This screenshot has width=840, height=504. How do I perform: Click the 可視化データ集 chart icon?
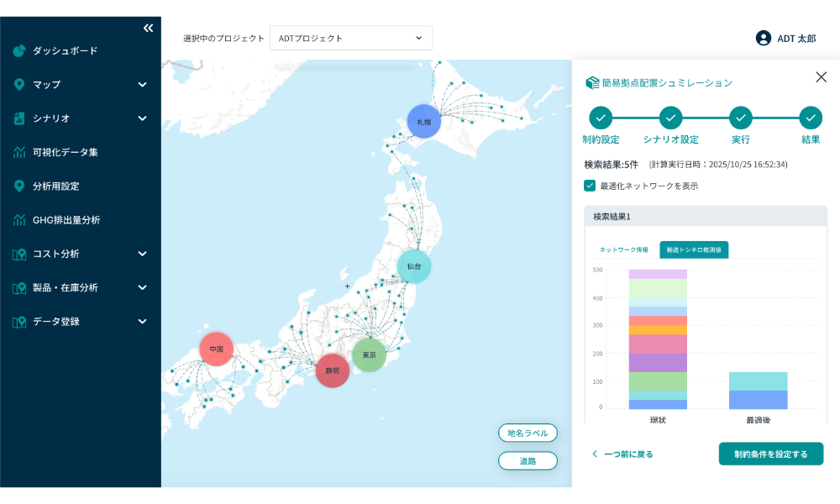18,152
